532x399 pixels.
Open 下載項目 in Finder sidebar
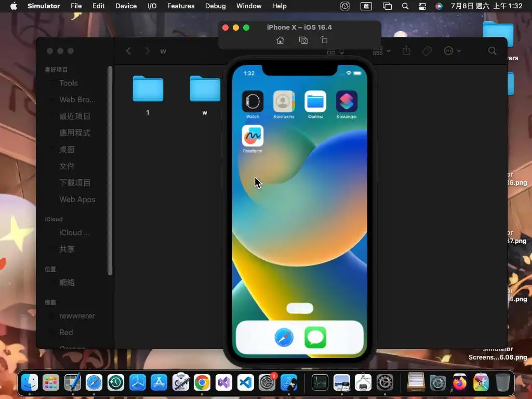[x=75, y=183]
